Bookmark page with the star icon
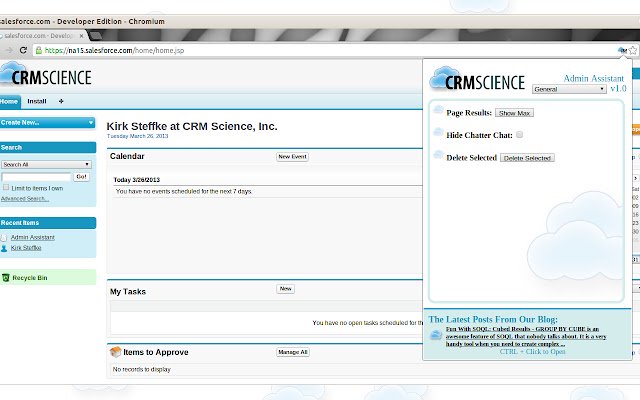Viewport: 640px width, 400px height. [x=633, y=50]
